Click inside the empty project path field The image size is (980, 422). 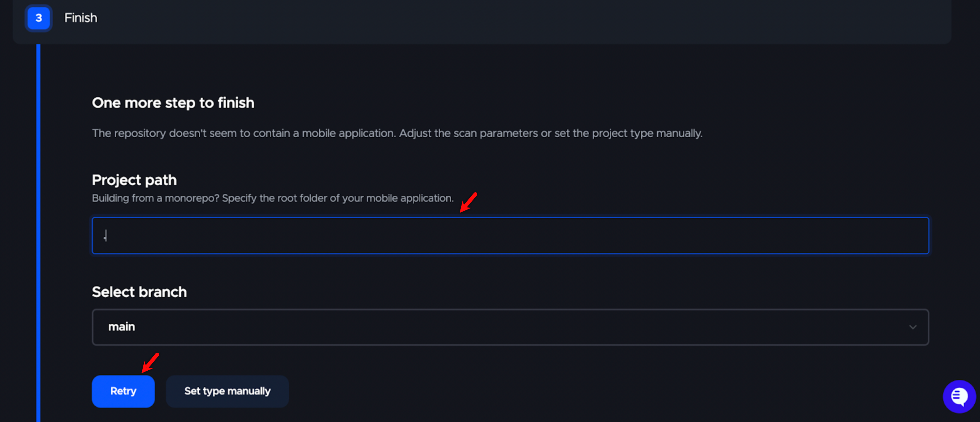(510, 235)
